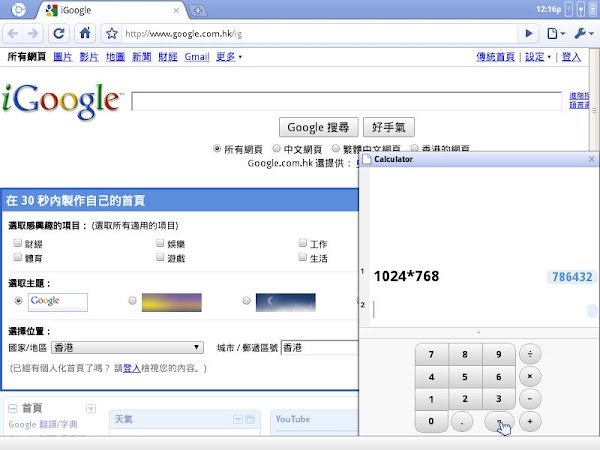Click the Calculator input line 2
600x450 pixels.
pyautogui.click(x=478, y=309)
